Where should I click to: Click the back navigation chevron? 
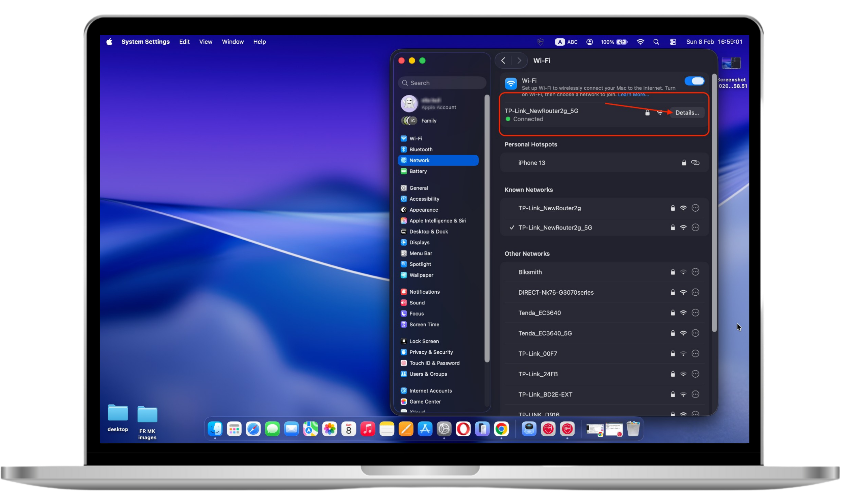504,60
